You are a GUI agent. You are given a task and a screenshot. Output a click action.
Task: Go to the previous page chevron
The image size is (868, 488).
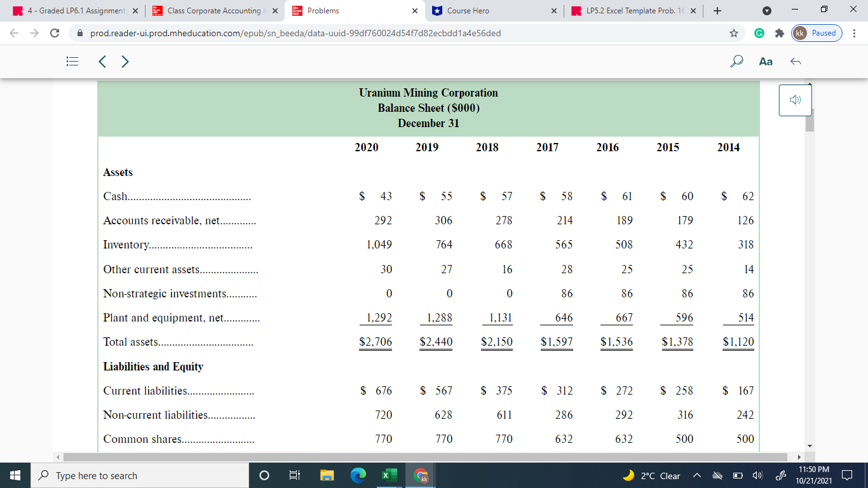(102, 62)
